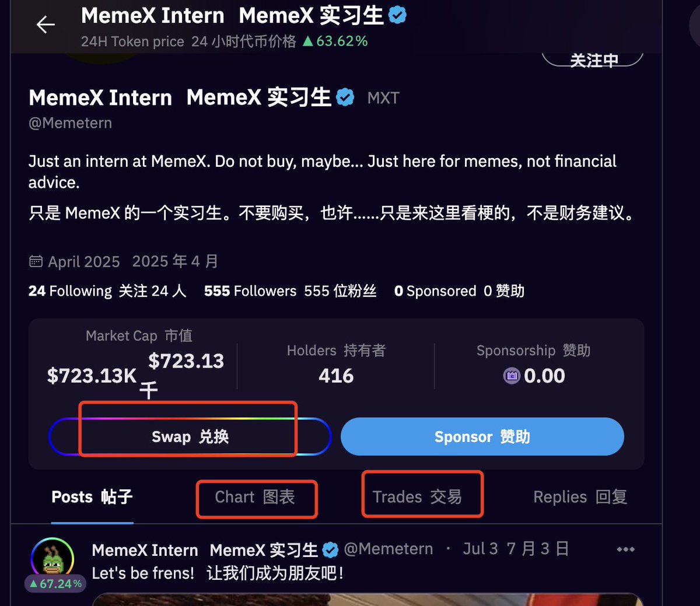Open the Replies 回复 tab

click(580, 497)
